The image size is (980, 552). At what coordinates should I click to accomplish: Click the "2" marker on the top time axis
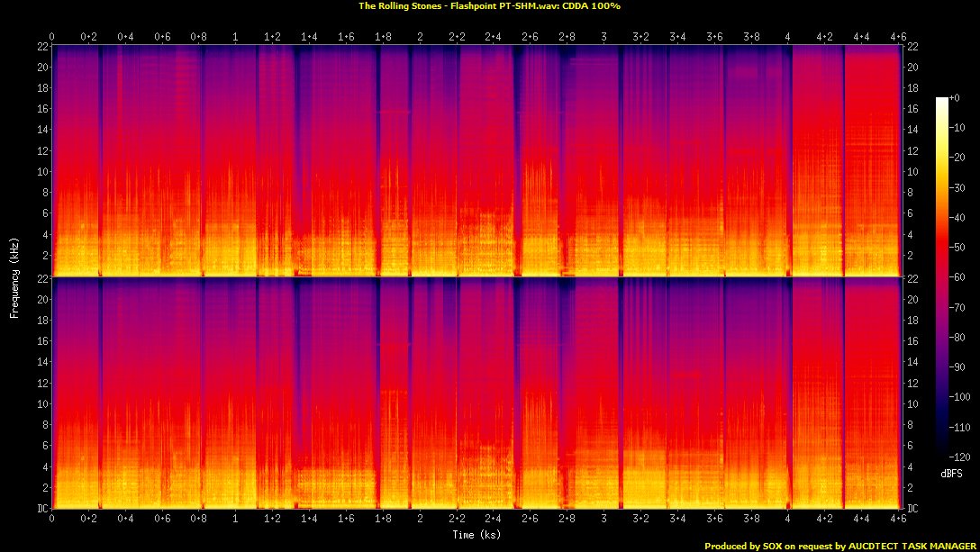(x=420, y=37)
